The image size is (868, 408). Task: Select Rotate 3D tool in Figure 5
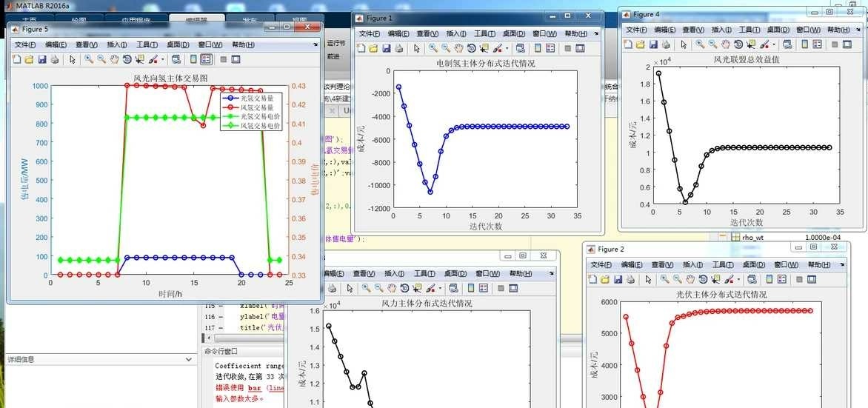127,59
